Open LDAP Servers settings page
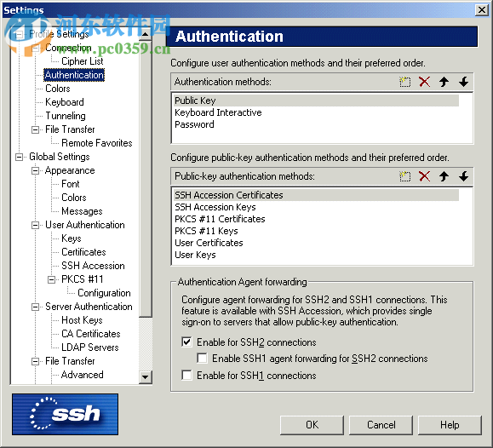Viewport: 493px width, 448px height. (90, 347)
